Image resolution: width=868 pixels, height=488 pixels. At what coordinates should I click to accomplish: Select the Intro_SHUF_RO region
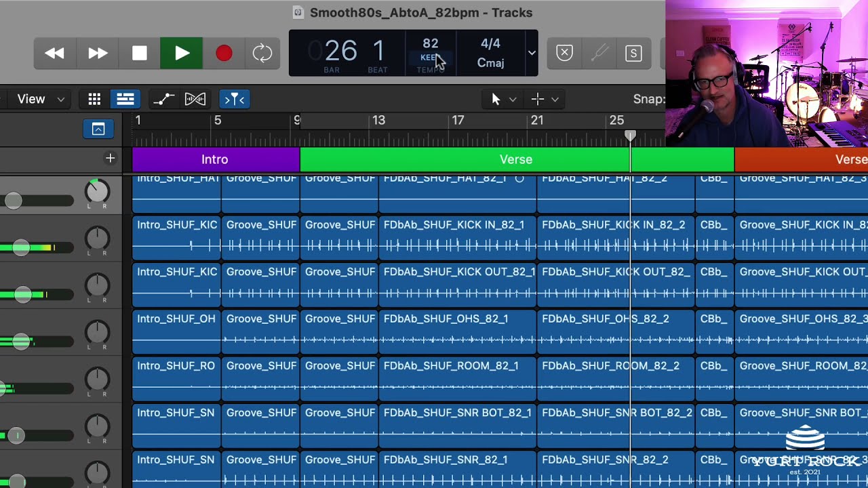176,379
